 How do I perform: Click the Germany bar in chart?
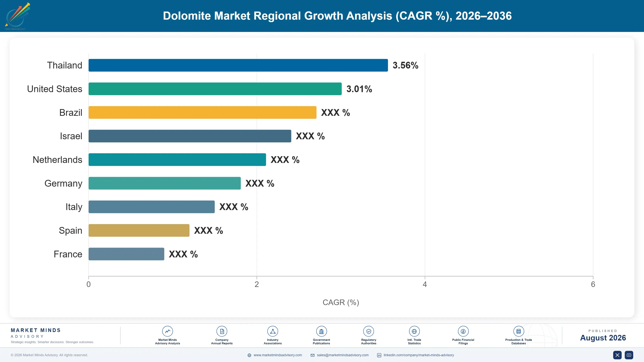tap(164, 183)
